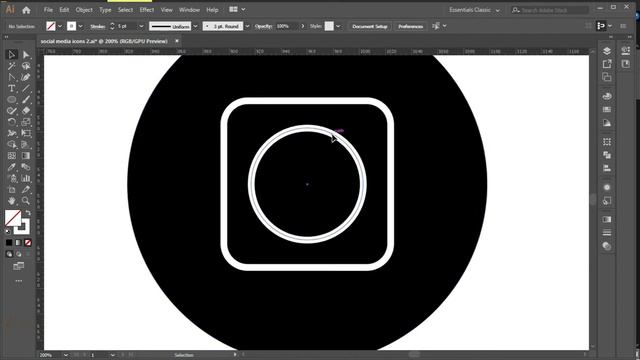Select the Pen tool
The height and width of the screenshot is (360, 640).
(x=11, y=77)
